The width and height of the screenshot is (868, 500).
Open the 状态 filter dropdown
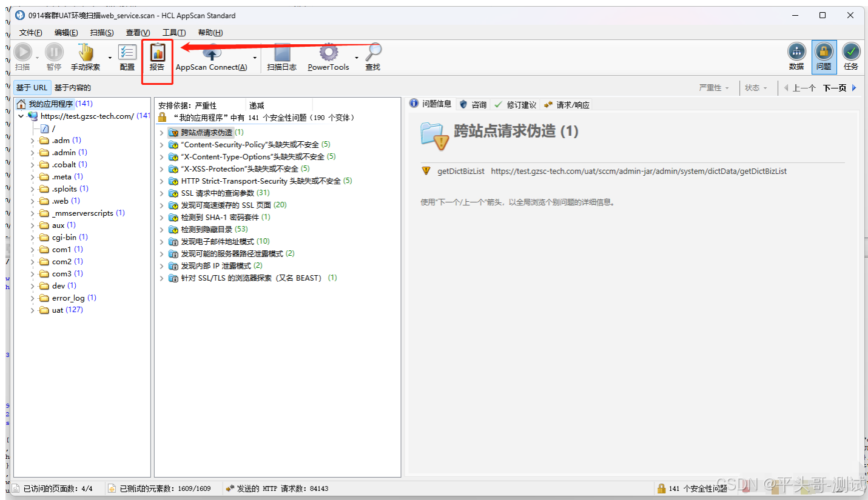pyautogui.click(x=756, y=88)
